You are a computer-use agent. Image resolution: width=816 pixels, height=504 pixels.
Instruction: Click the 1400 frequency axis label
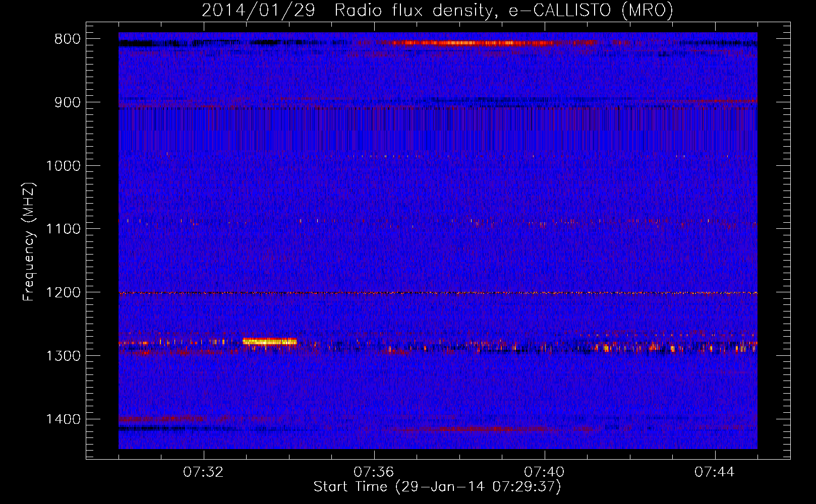pos(63,419)
